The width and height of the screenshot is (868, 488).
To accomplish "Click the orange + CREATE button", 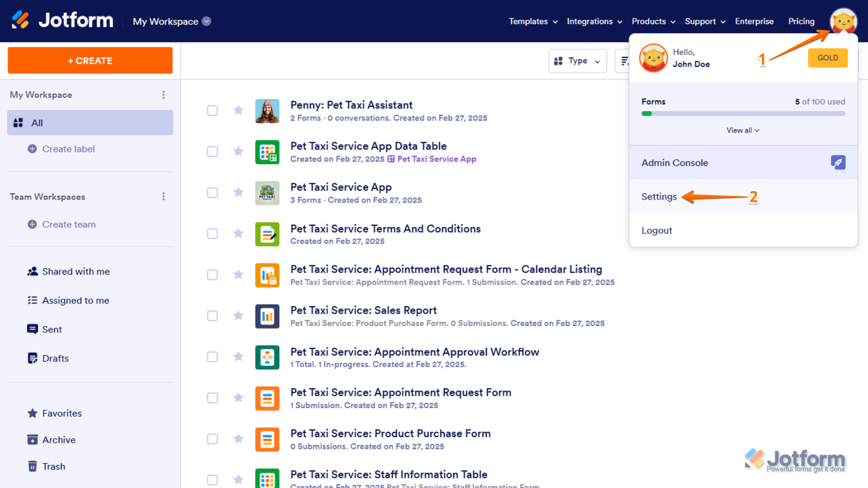I will tap(90, 61).
